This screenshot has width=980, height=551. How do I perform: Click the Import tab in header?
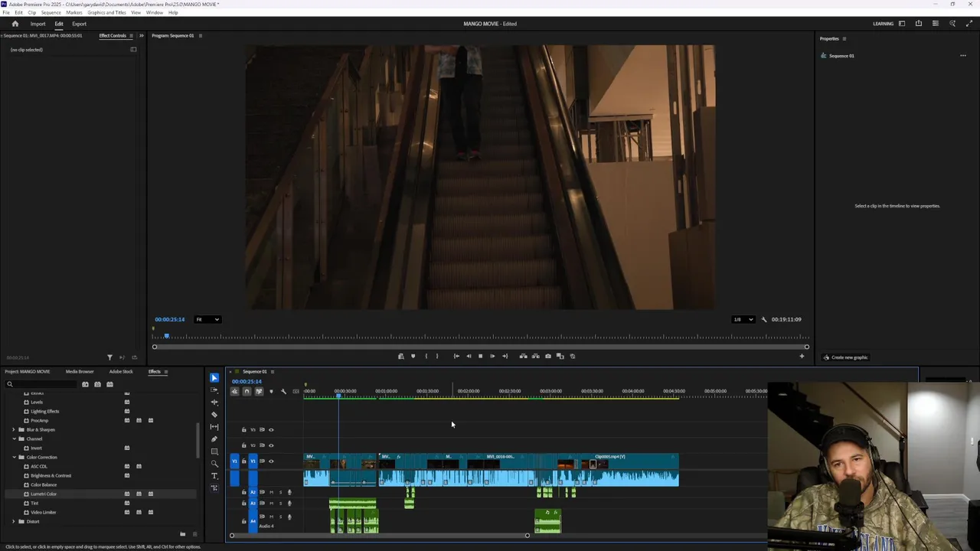(38, 24)
